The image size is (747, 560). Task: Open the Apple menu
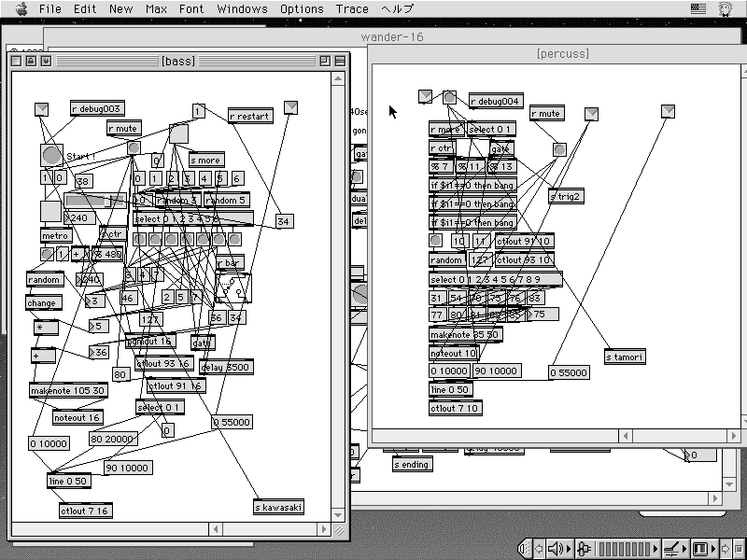(21, 8)
